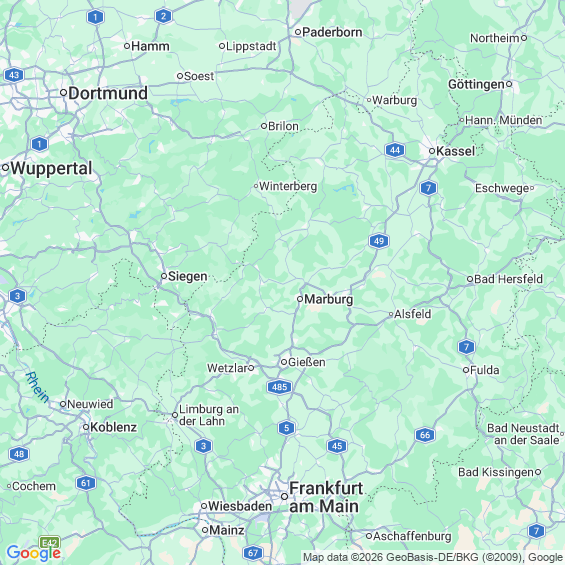Click the A66 highway shield

tap(425, 435)
